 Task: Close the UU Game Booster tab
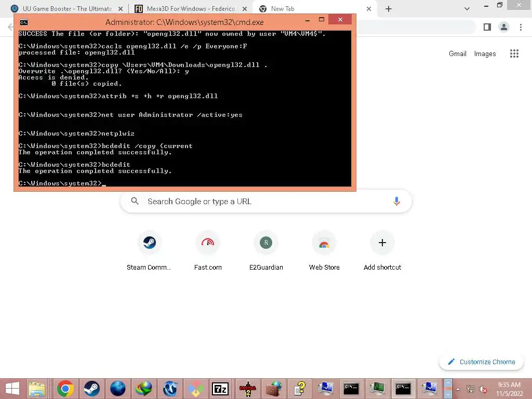click(121, 9)
